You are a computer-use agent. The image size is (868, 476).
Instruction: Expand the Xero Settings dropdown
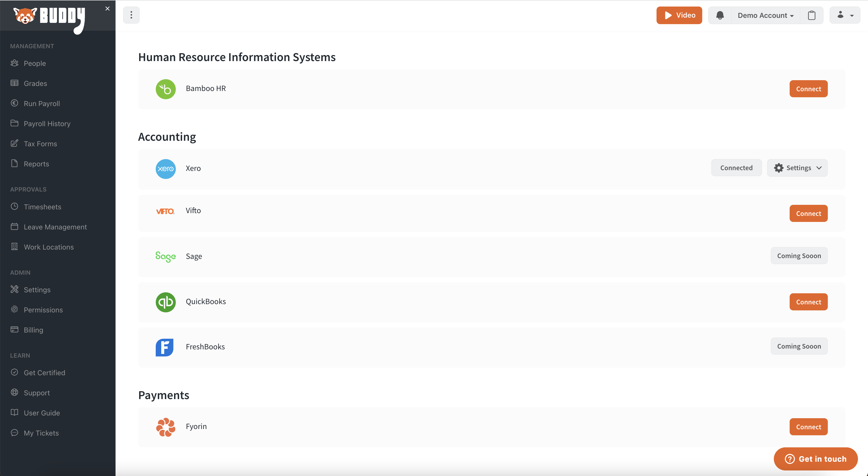point(797,168)
